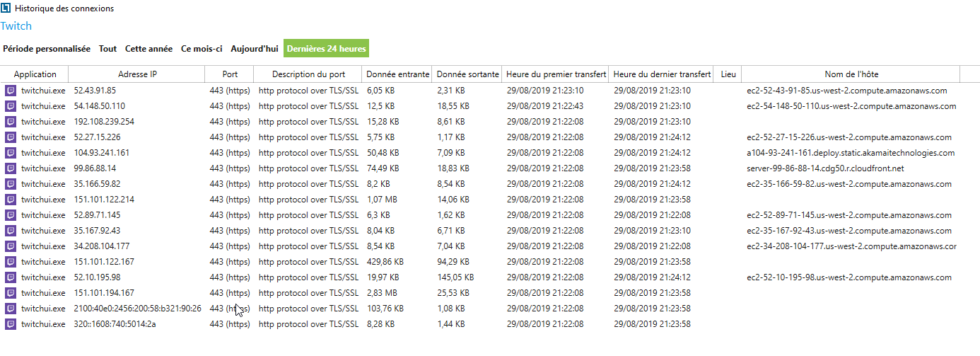Viewport: 980px width, 356px height.
Task: Click first transfer time 29/08/2019 21:23:10
Action: (545, 91)
